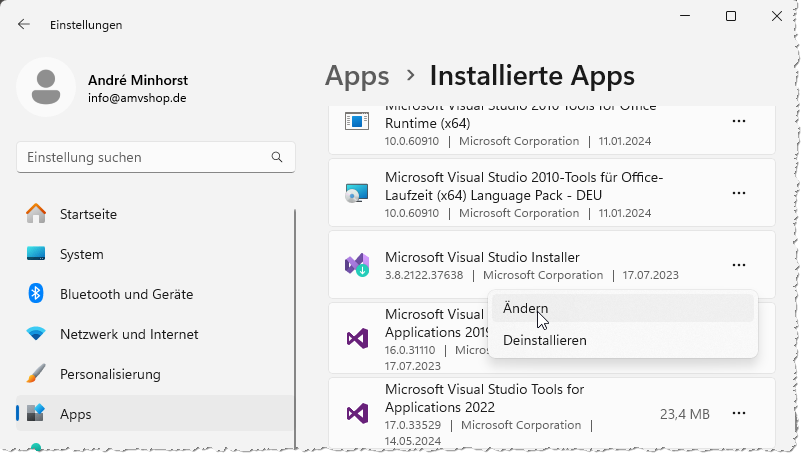Click the info@amvshop.de email text

click(x=137, y=98)
